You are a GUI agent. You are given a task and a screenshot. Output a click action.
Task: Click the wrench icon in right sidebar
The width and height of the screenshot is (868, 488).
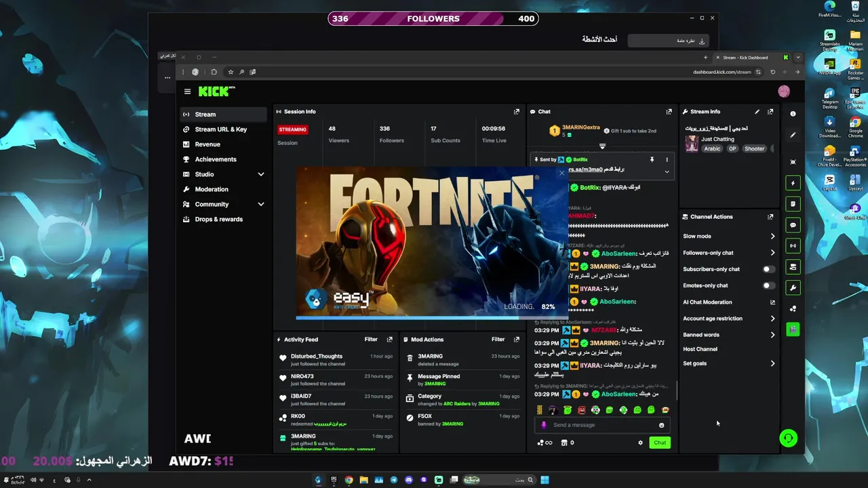point(793,288)
